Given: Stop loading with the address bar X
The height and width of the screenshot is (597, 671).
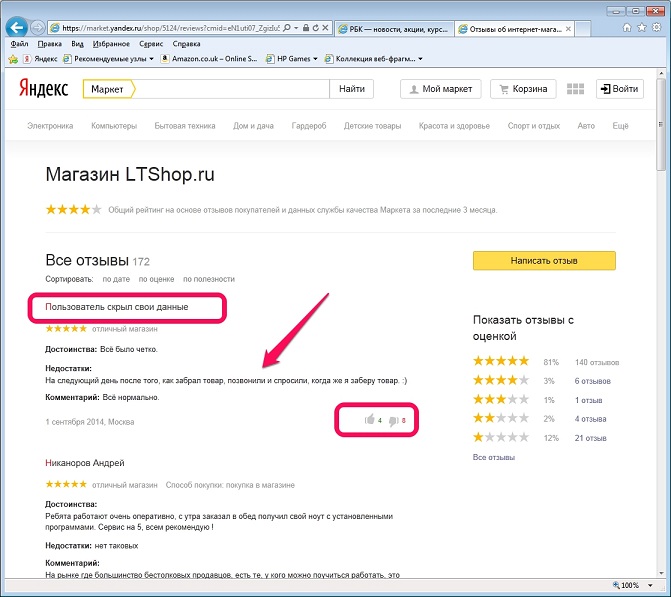Looking at the screenshot, I should click(x=325, y=28).
